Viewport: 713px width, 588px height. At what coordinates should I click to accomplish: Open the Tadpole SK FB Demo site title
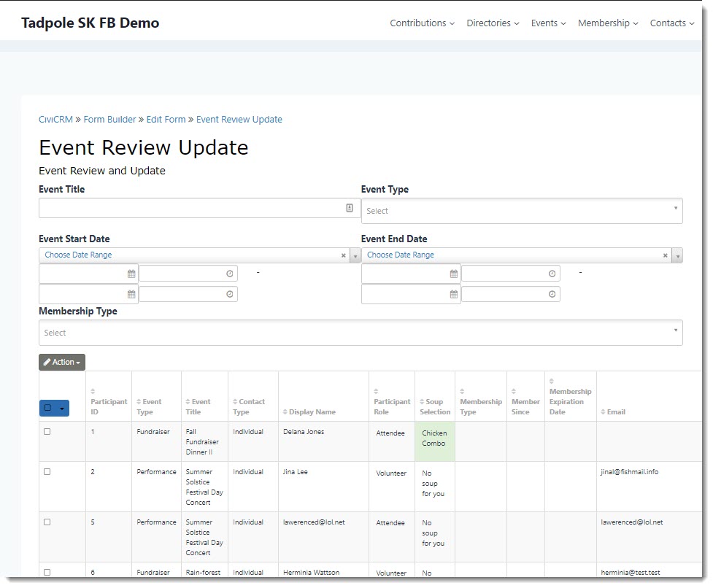[x=90, y=23]
